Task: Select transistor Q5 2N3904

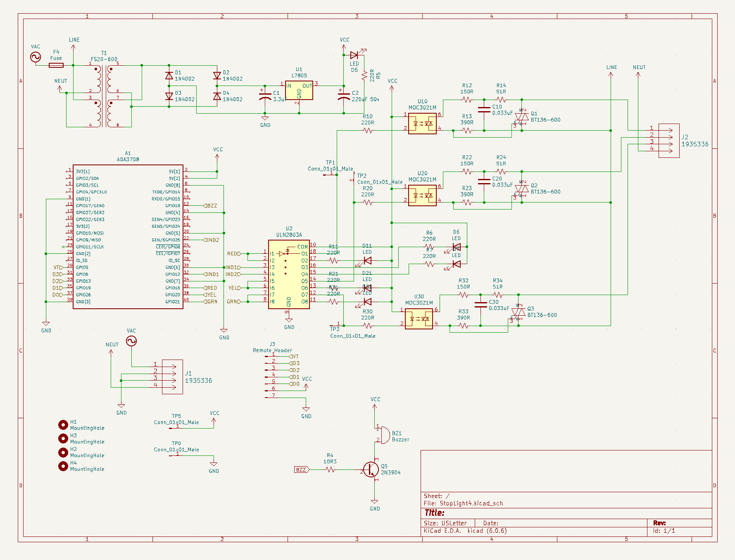Action: coord(371,469)
